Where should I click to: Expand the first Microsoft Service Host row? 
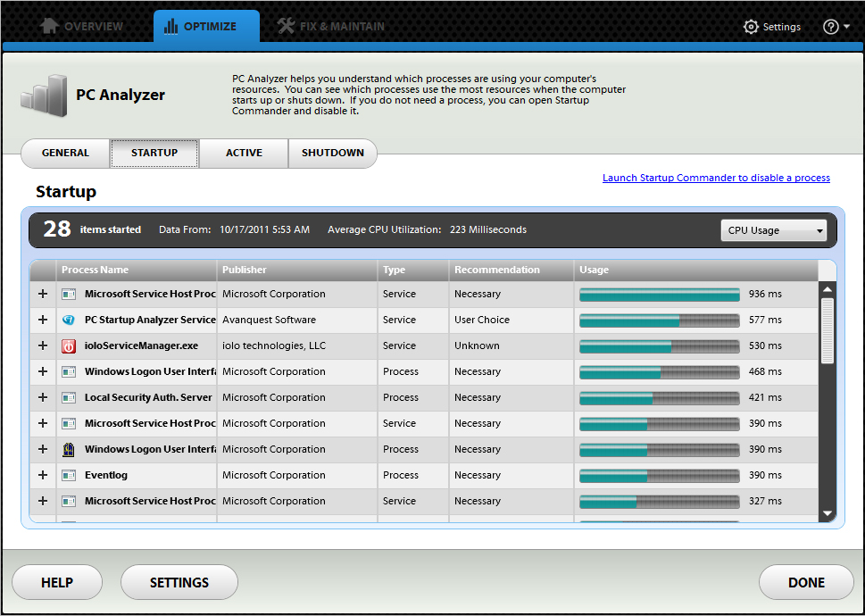pos(43,294)
